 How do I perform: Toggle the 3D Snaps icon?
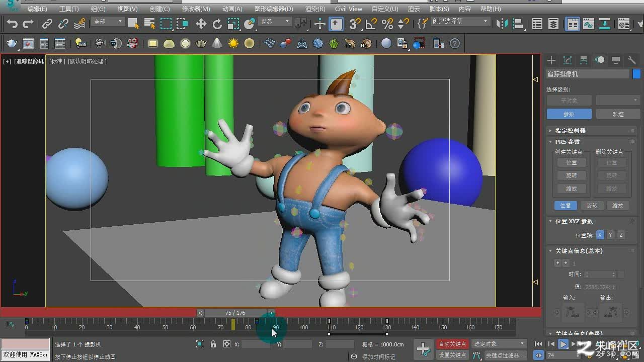(355, 24)
